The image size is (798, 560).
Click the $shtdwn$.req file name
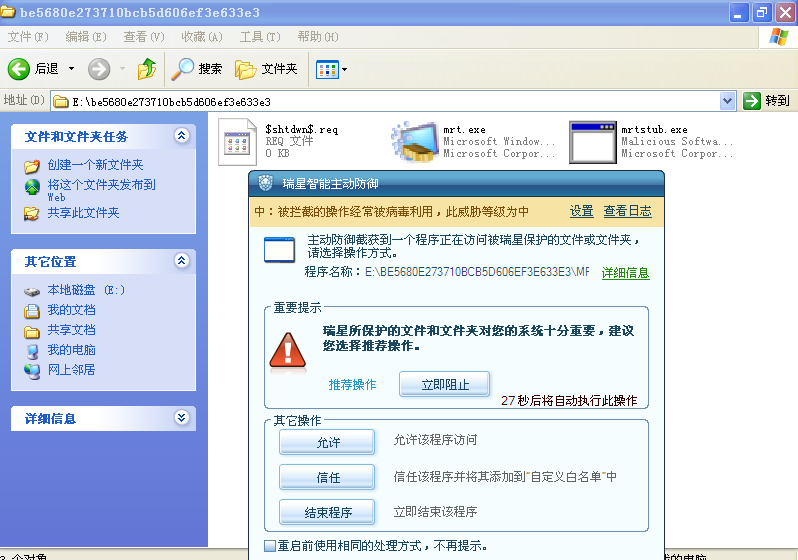301,130
